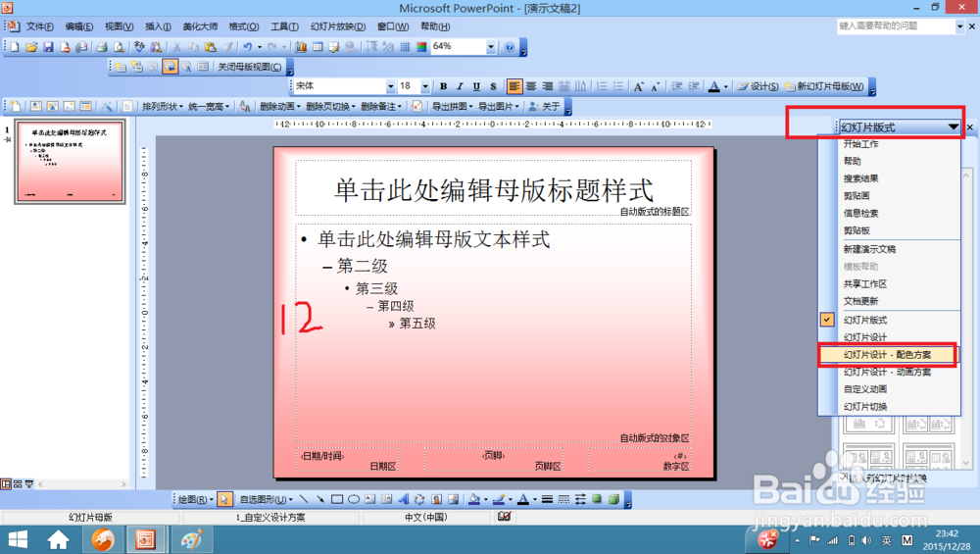Image resolution: width=980 pixels, height=554 pixels.
Task: Click the Save floppy disk icon
Action: (x=48, y=47)
